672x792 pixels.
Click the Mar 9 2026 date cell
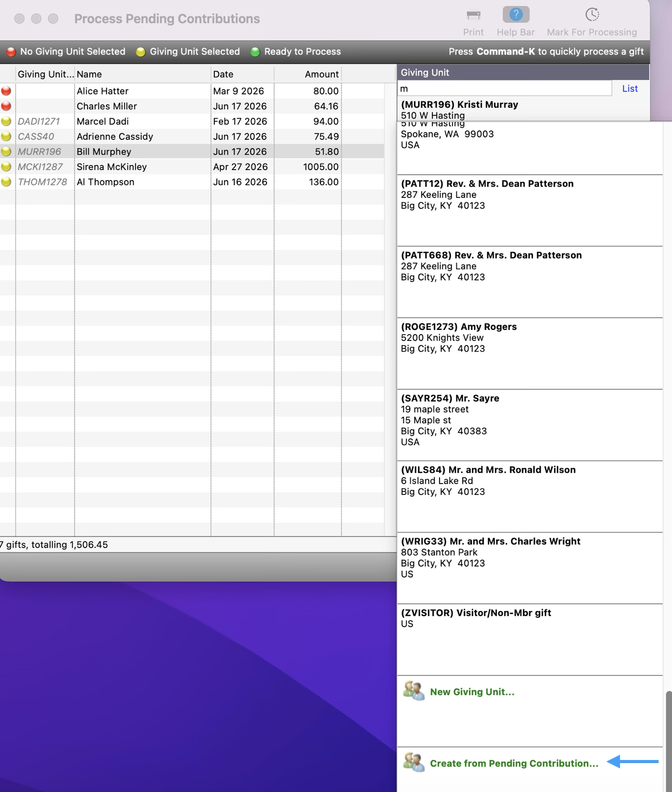[x=239, y=91]
